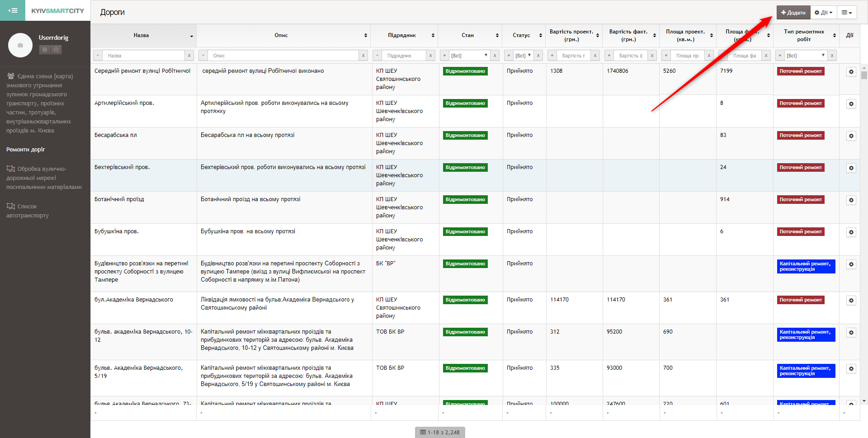Open the table columns view dropdown
The image size is (868, 438).
[847, 12]
